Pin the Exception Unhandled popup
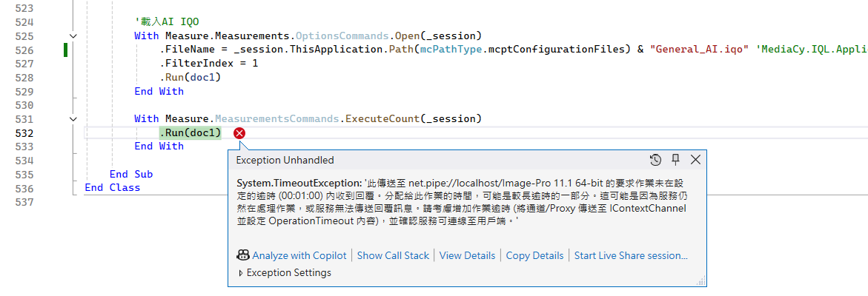The width and height of the screenshot is (868, 296). pos(675,160)
